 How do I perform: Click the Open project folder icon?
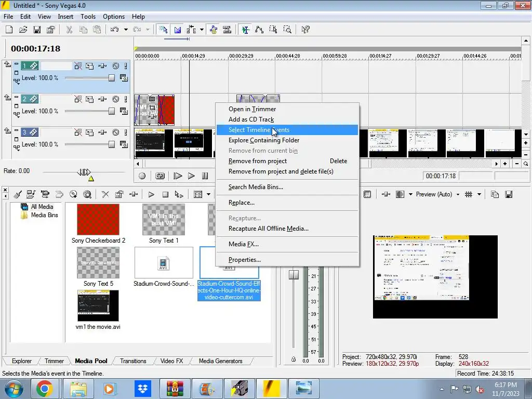[23, 30]
